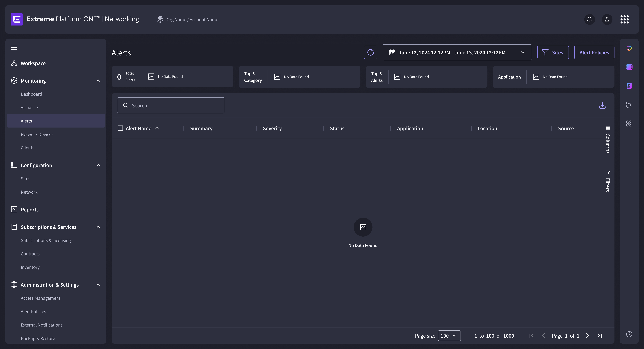Go to the first page

click(532, 335)
